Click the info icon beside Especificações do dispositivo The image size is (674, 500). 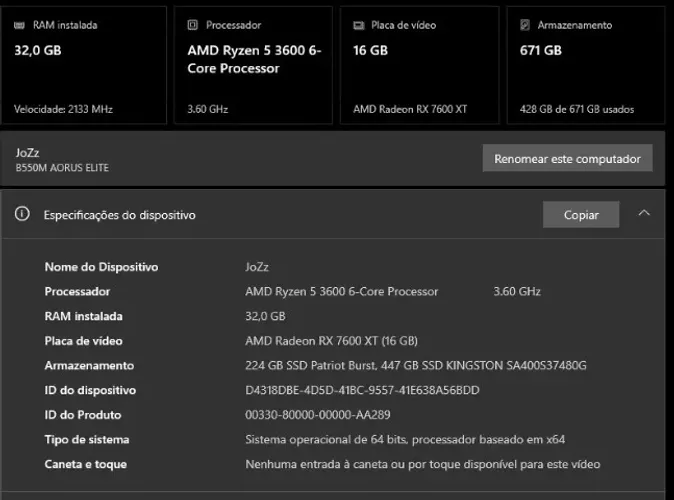22,214
